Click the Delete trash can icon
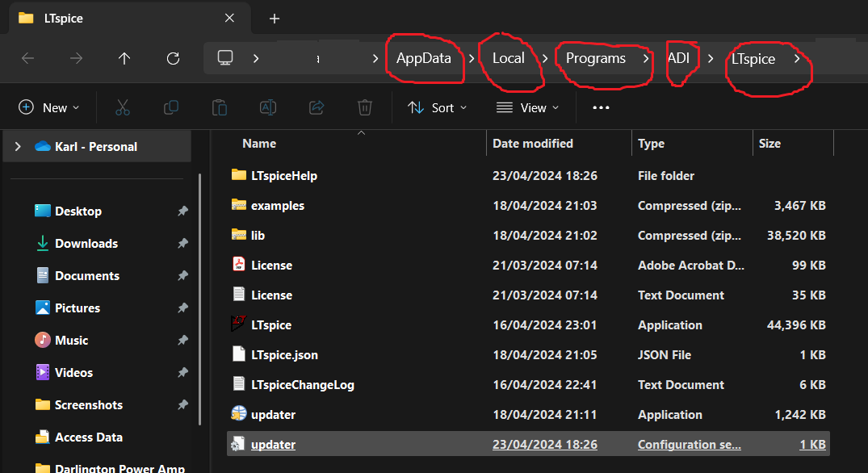Viewport: 868px width, 473px height. click(x=365, y=107)
